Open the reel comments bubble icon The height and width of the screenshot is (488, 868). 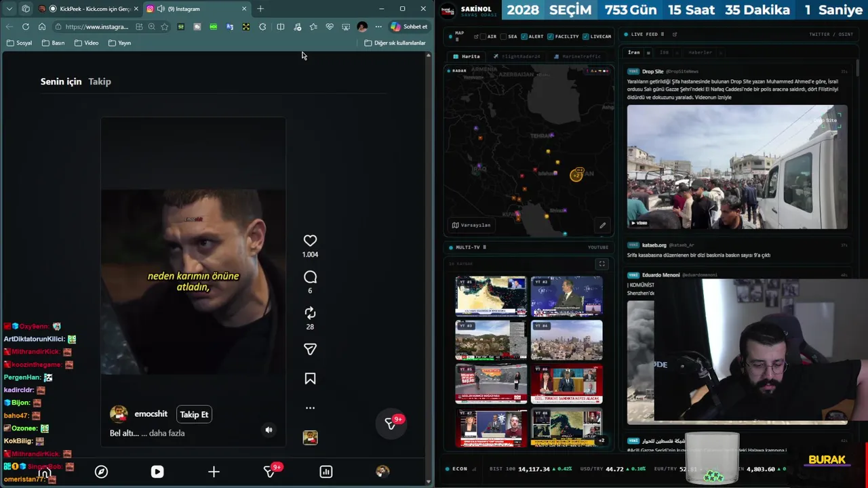(x=310, y=277)
